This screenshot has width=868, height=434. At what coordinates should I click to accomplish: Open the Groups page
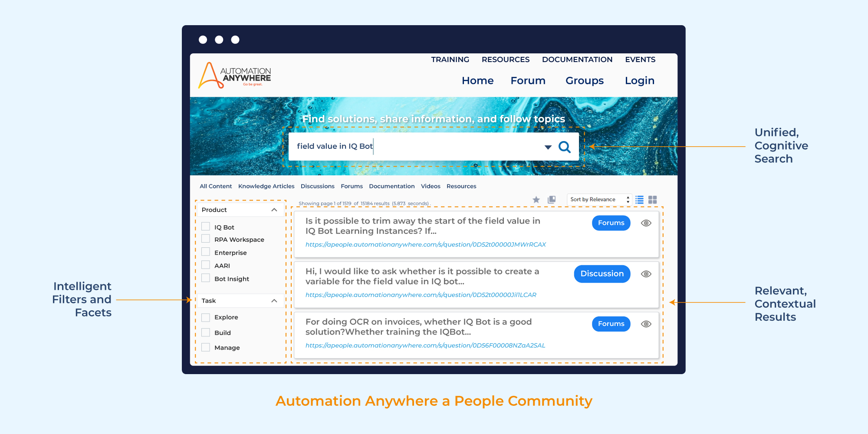585,81
